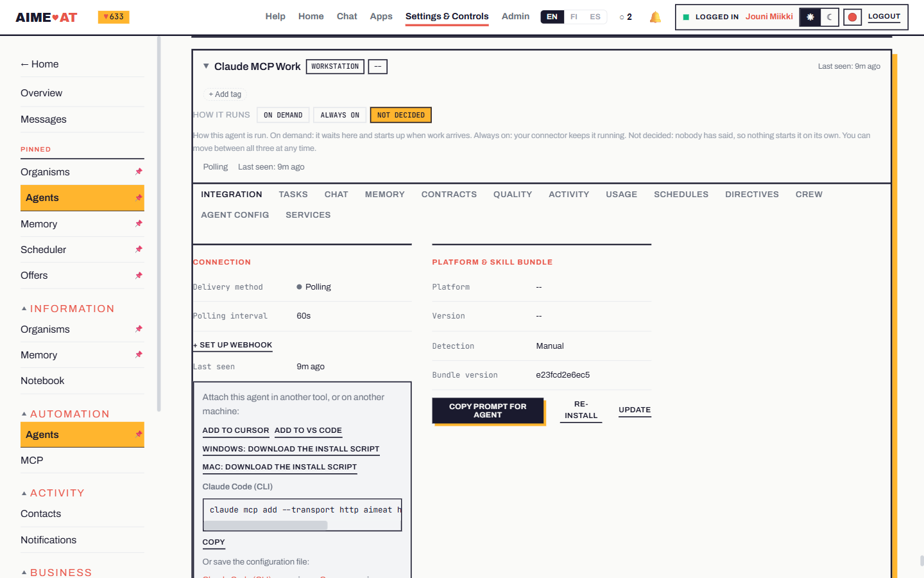Viewport: 924px width, 578px height.
Task: Open the Usage tab
Action: tap(622, 195)
